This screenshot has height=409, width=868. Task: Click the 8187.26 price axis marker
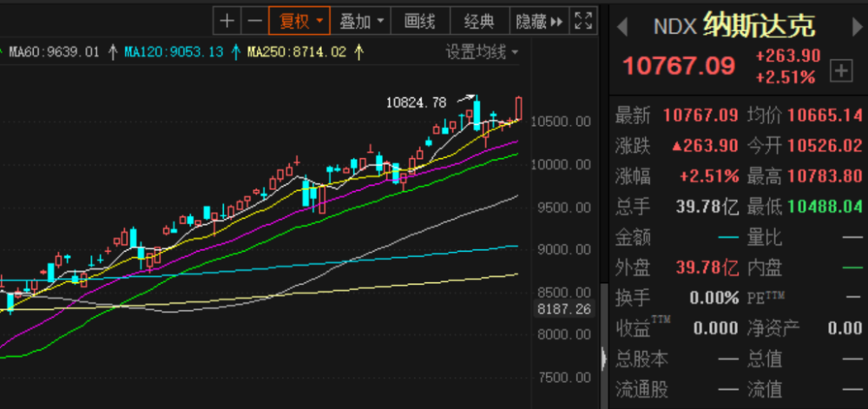pos(564,309)
